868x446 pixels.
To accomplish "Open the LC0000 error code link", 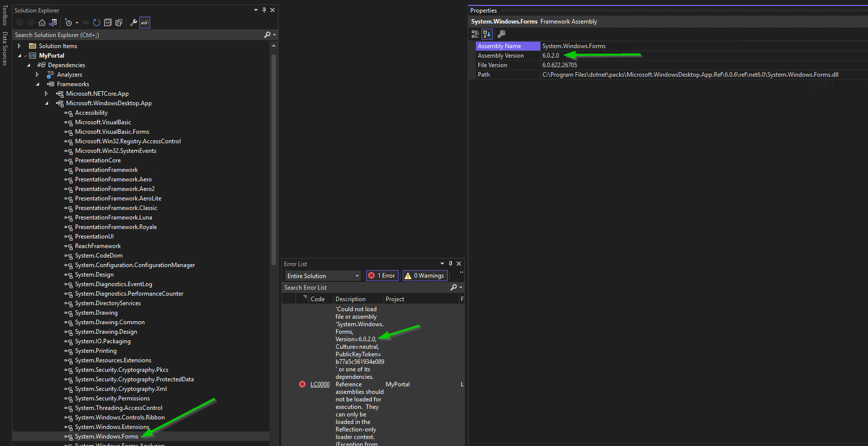I will [320, 384].
